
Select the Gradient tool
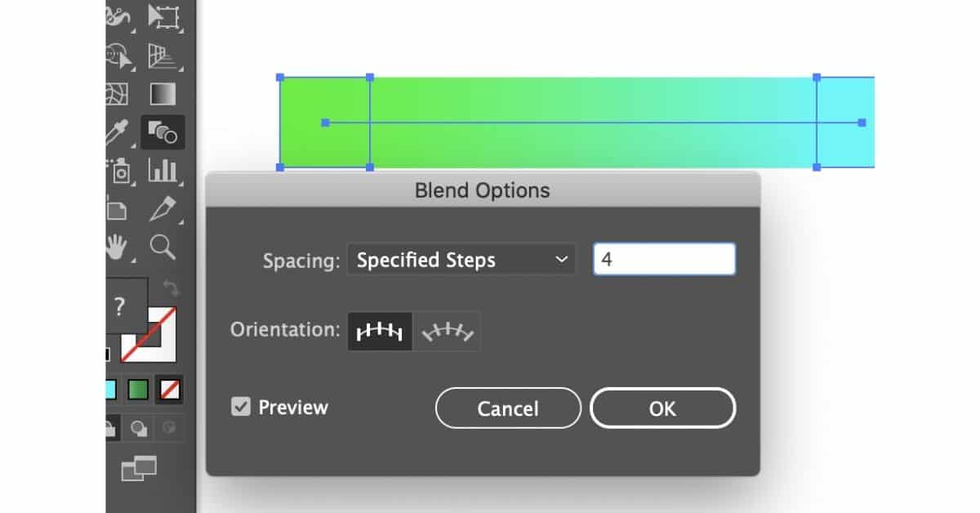[x=163, y=94]
